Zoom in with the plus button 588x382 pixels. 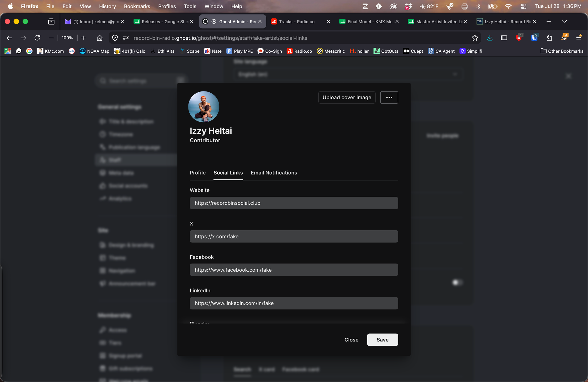(x=83, y=38)
